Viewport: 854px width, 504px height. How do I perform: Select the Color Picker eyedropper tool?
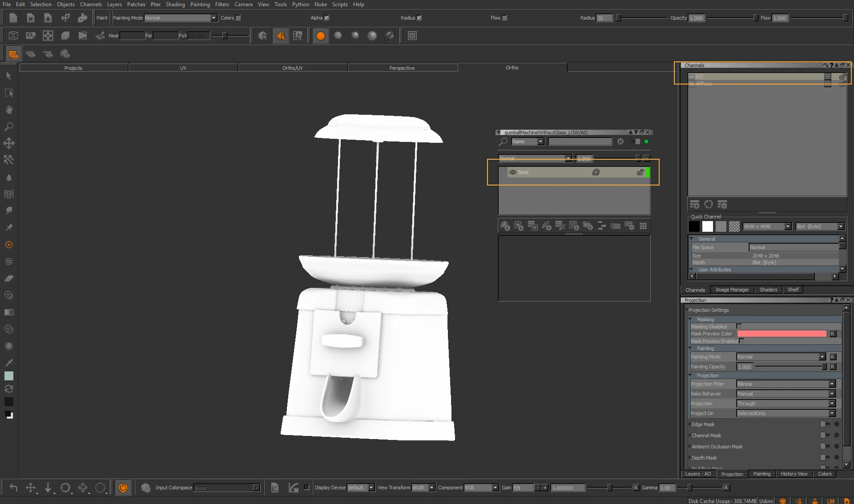(x=8, y=363)
